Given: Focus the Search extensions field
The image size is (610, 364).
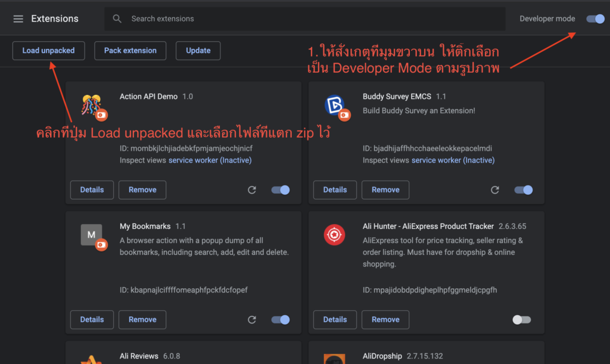Looking at the screenshot, I should 305,18.
